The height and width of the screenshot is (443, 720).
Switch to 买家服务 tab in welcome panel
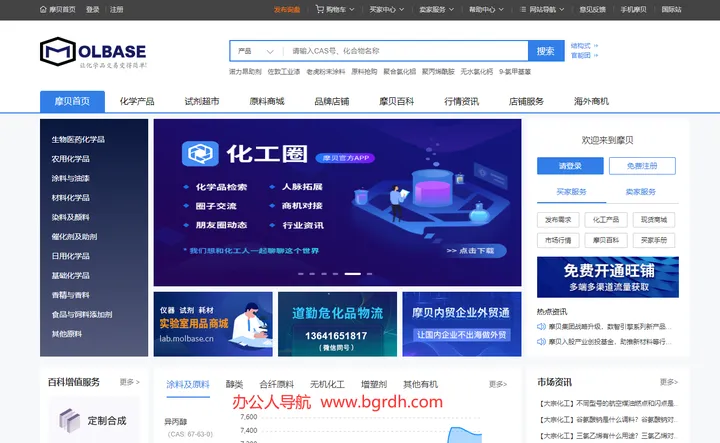[572, 192]
